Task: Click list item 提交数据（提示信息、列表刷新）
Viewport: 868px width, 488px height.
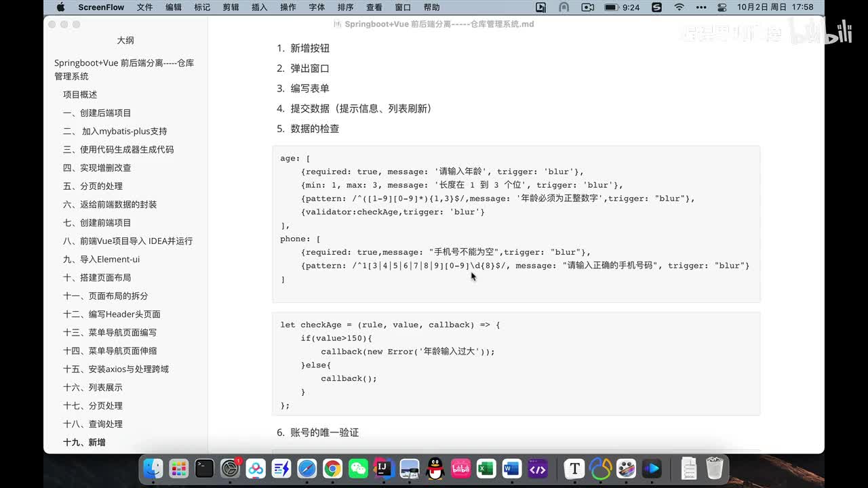Action: point(361,108)
